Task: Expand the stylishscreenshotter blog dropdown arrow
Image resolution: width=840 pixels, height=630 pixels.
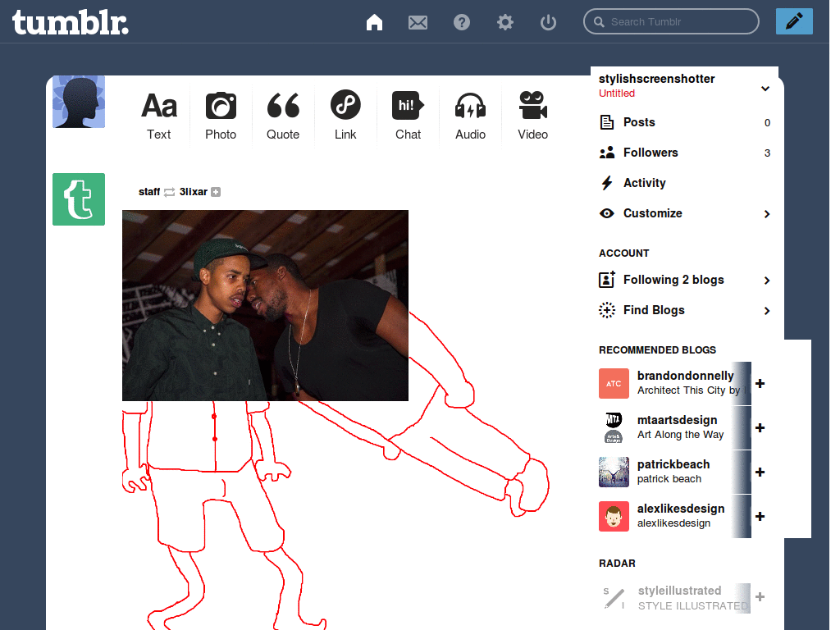Action: (765, 89)
